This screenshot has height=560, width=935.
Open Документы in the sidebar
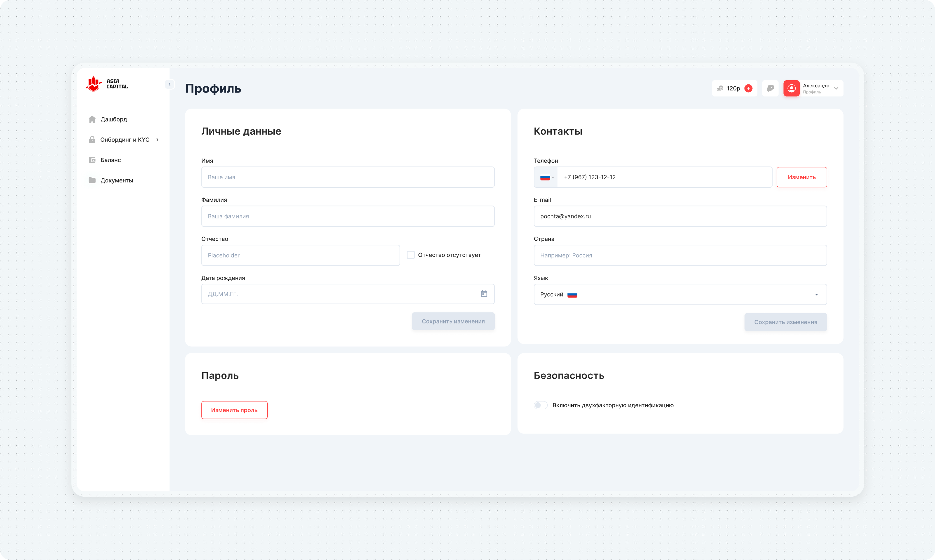[117, 180]
